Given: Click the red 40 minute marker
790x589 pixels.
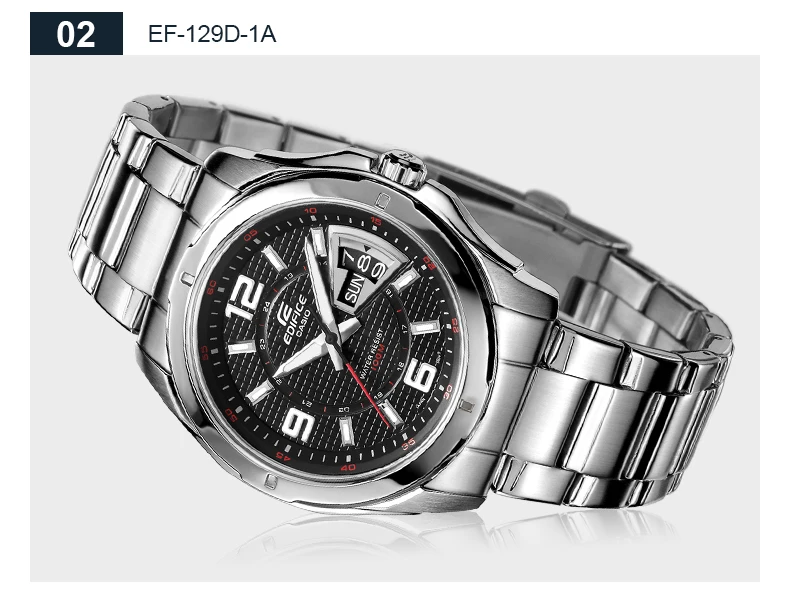Looking at the screenshot, I should [348, 467].
